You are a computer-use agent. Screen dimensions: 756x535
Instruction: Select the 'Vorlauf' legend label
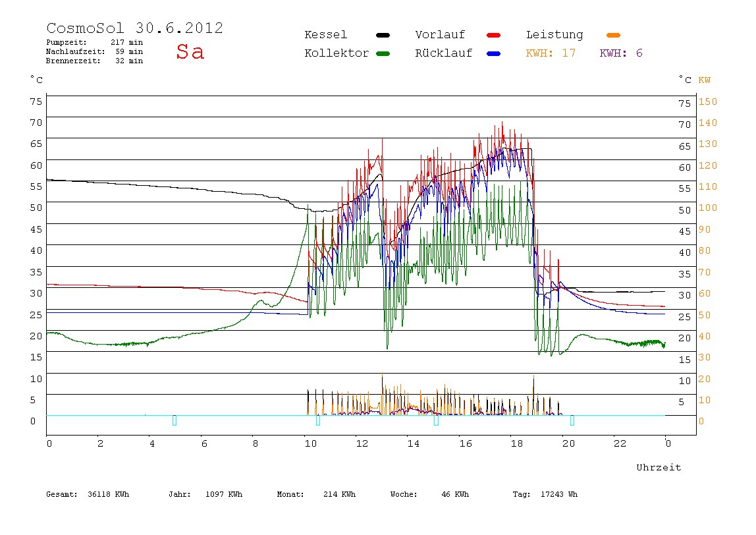click(440, 35)
